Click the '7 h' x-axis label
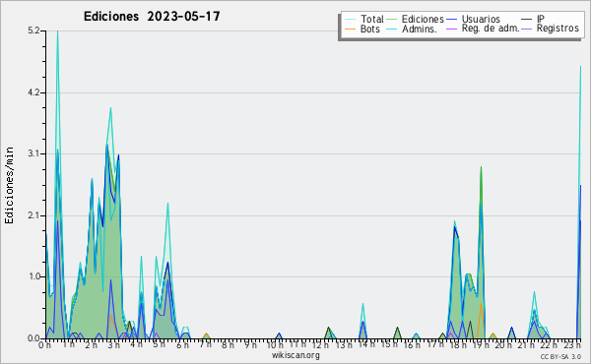The width and height of the screenshot is (591, 364). pos(206,344)
